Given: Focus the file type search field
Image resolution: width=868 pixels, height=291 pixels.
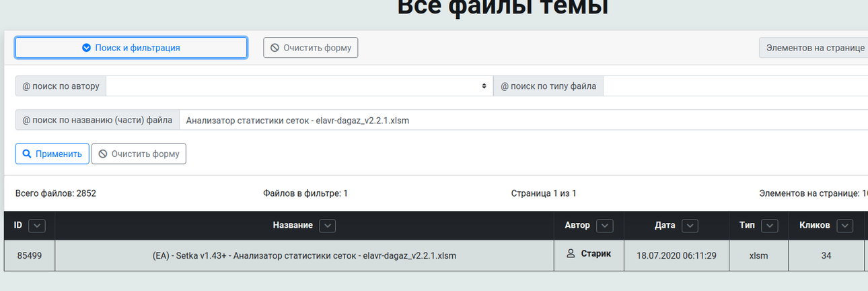Looking at the screenshot, I should click(735, 86).
